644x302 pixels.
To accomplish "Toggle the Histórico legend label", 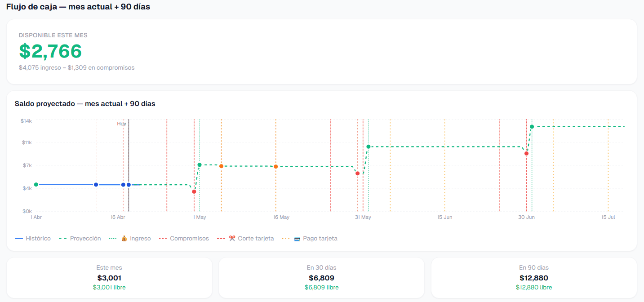I will [38, 239].
